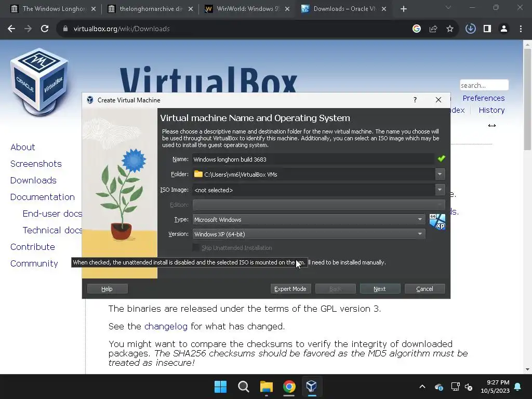Click the browser forward arrow
Viewport: 532px width, 399px height.
[28, 29]
